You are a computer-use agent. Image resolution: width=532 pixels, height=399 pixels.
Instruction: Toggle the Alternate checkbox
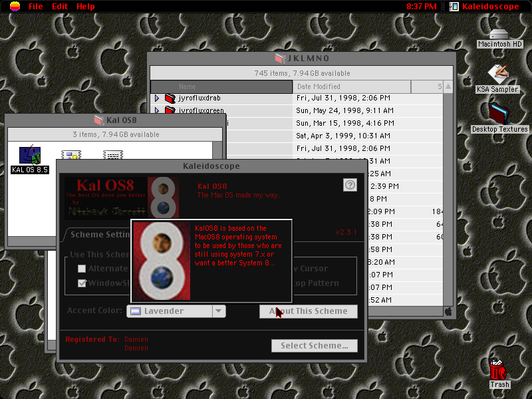click(x=82, y=269)
